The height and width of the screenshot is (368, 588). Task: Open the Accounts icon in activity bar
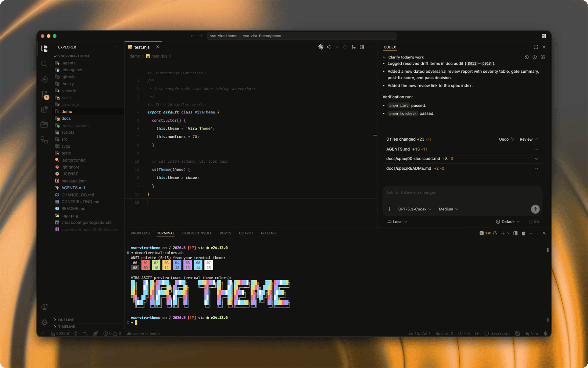pyautogui.click(x=44, y=307)
